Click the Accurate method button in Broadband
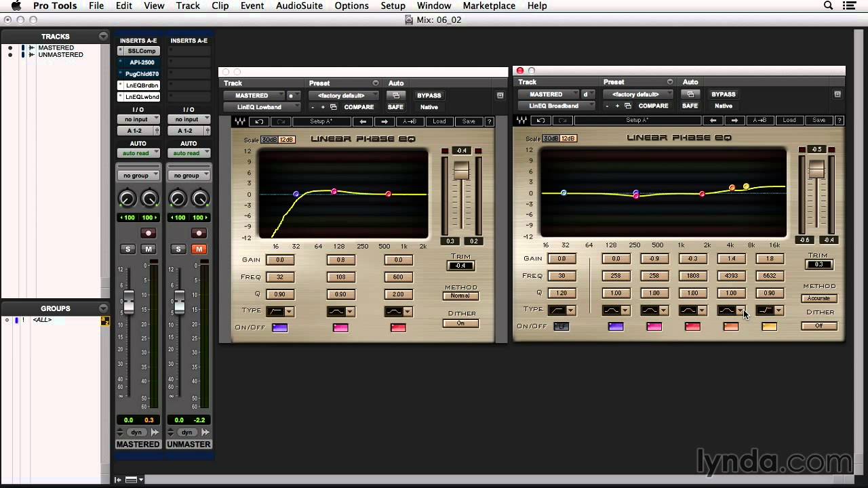 click(x=818, y=298)
